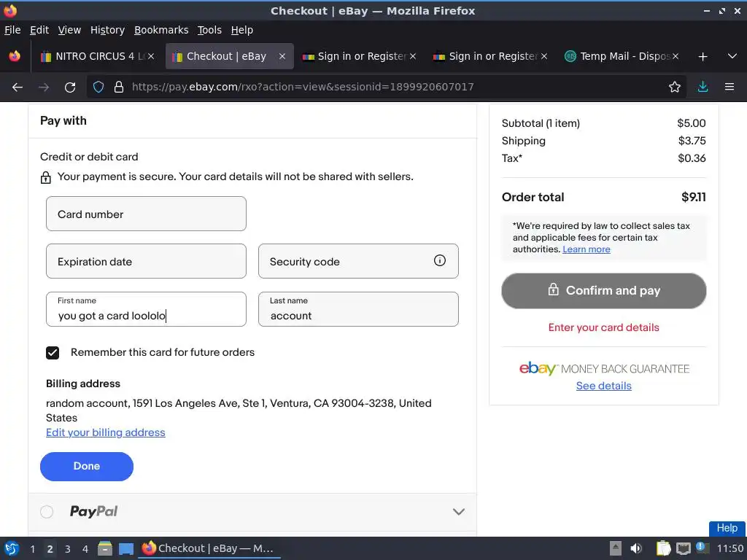Click the First name field
747x560 pixels.
point(146,309)
